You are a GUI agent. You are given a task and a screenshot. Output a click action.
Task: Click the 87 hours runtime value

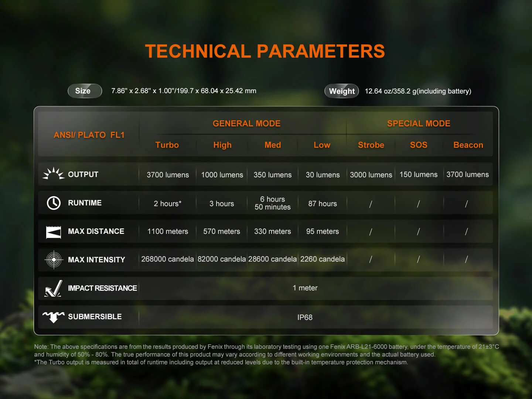(322, 204)
